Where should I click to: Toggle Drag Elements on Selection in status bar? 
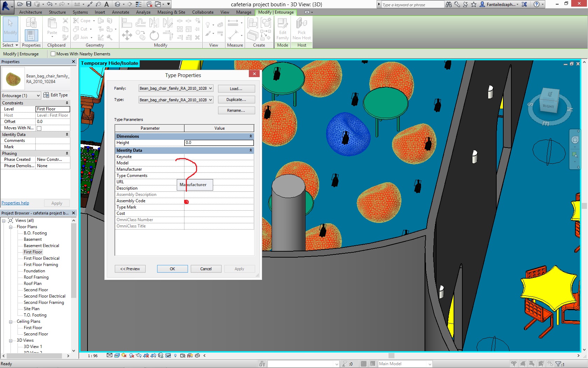(550, 364)
